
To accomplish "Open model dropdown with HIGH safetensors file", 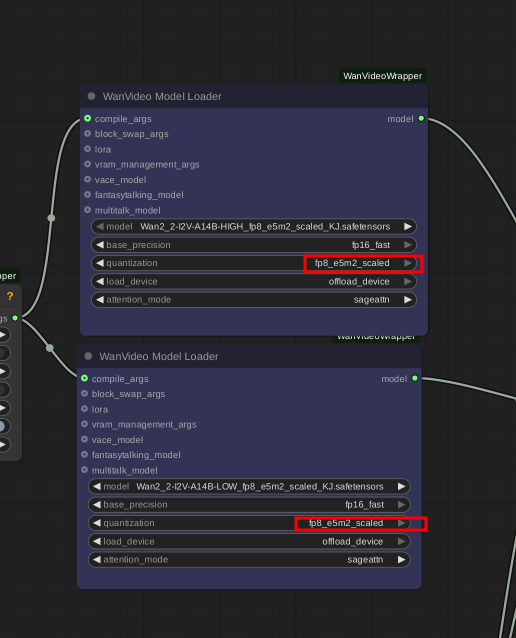I will [x=254, y=227].
